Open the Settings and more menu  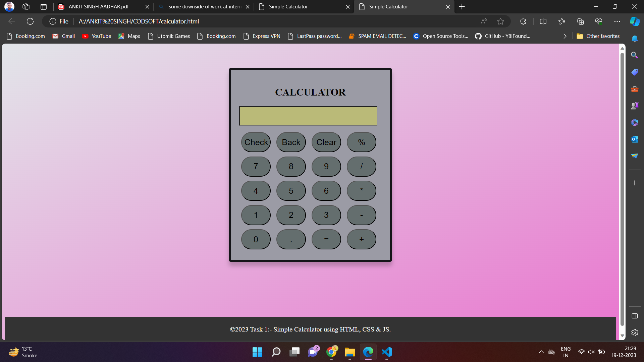pyautogui.click(x=618, y=21)
